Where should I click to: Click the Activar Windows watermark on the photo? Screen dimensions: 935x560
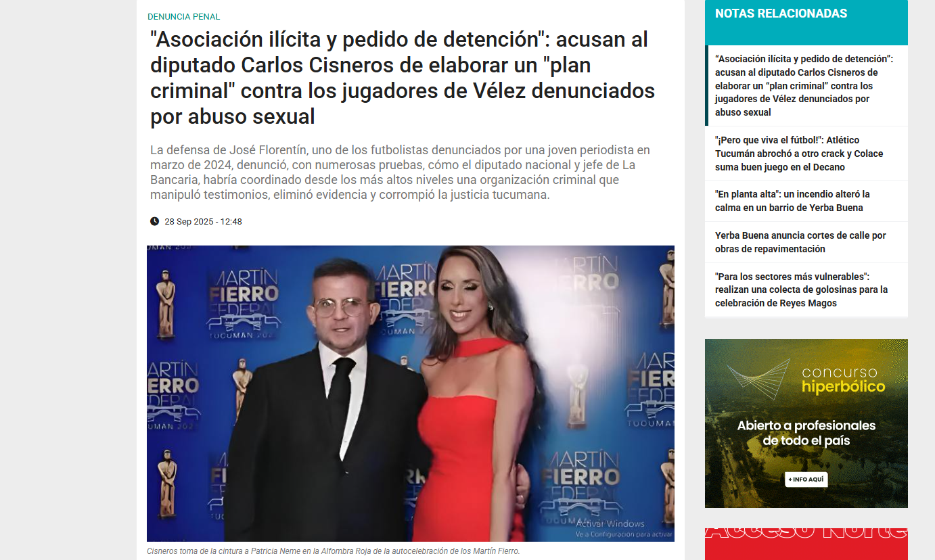coord(610,524)
